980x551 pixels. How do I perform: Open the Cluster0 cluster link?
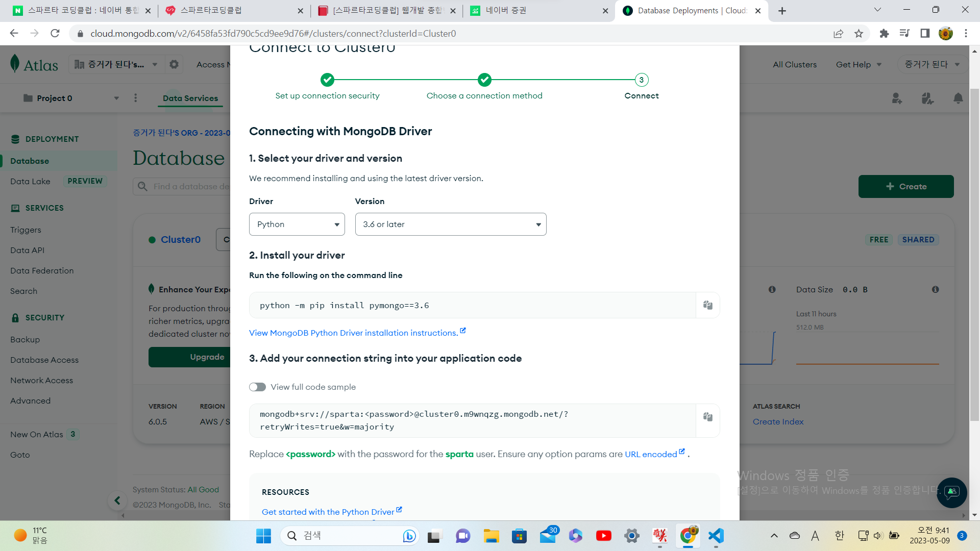click(181, 240)
